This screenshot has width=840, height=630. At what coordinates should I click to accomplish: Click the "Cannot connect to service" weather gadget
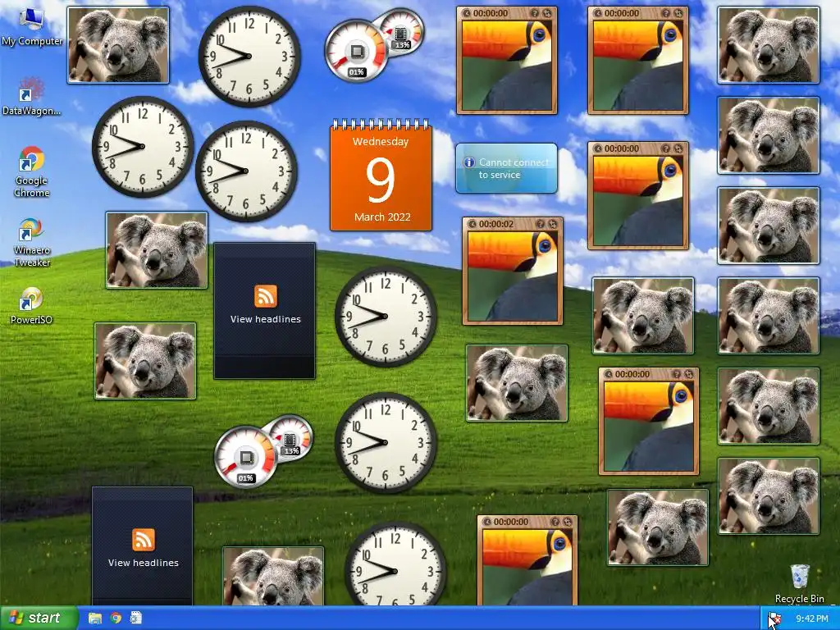[506, 168]
